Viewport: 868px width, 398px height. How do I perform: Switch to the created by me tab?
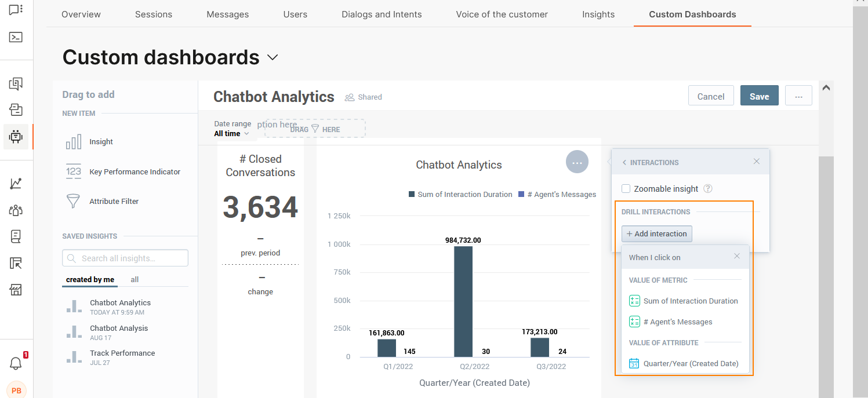pos(89,279)
